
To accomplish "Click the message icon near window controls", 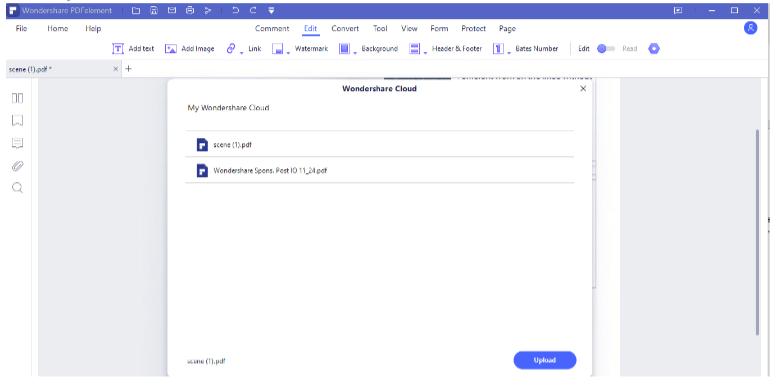I will point(678,10).
